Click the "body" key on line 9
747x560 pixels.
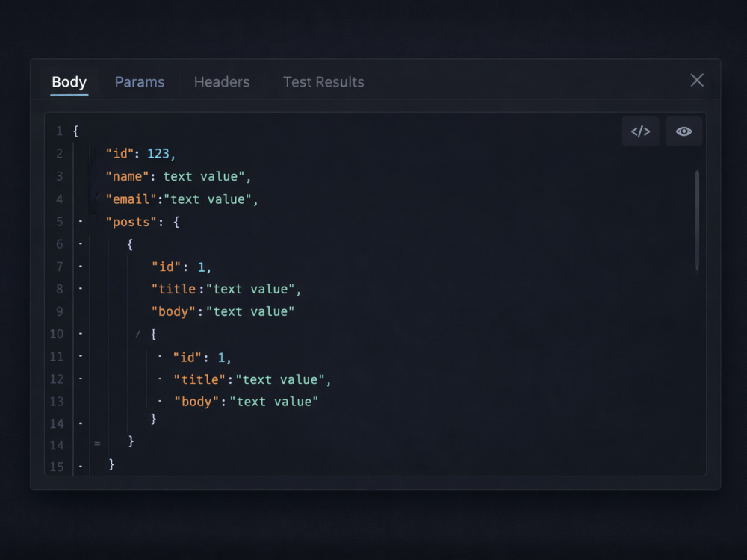173,311
